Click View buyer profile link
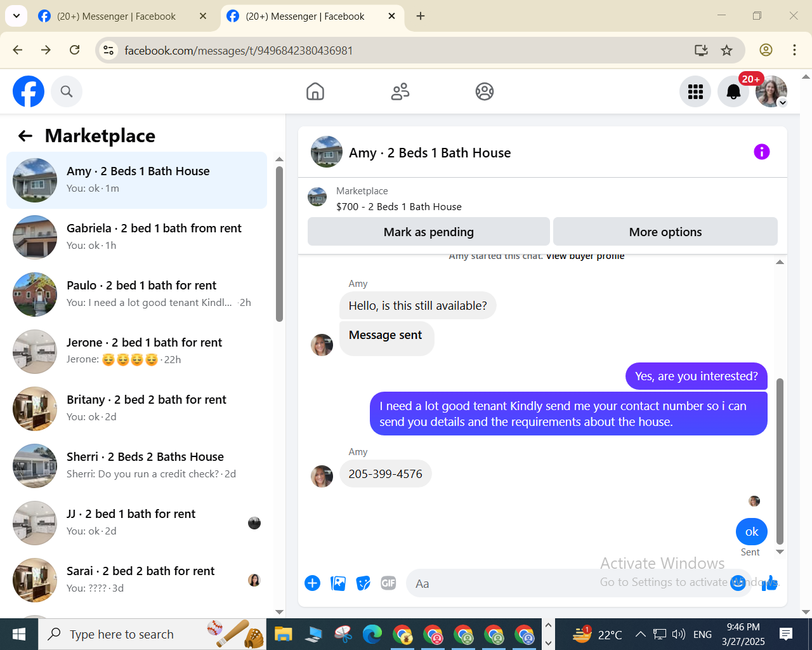This screenshot has width=812, height=650. [585, 256]
